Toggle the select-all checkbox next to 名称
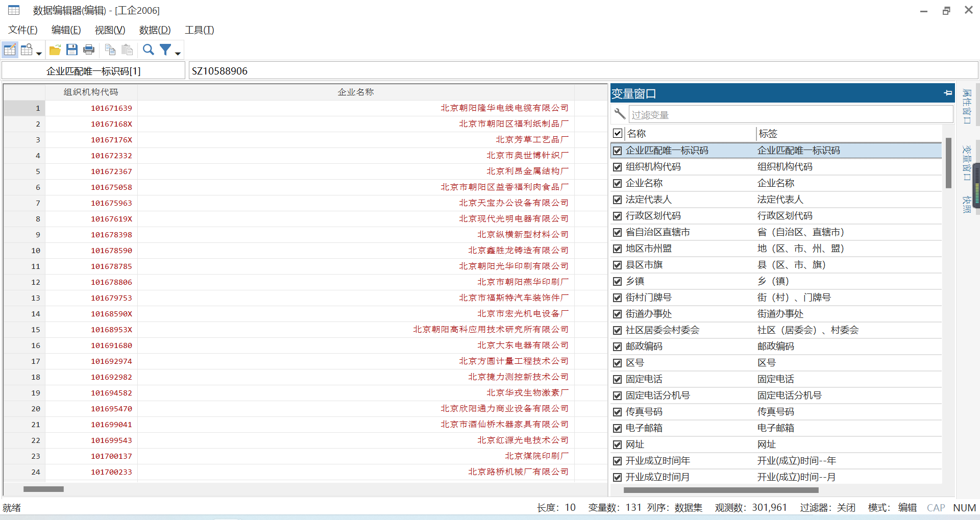The width and height of the screenshot is (980, 520). pyautogui.click(x=618, y=133)
